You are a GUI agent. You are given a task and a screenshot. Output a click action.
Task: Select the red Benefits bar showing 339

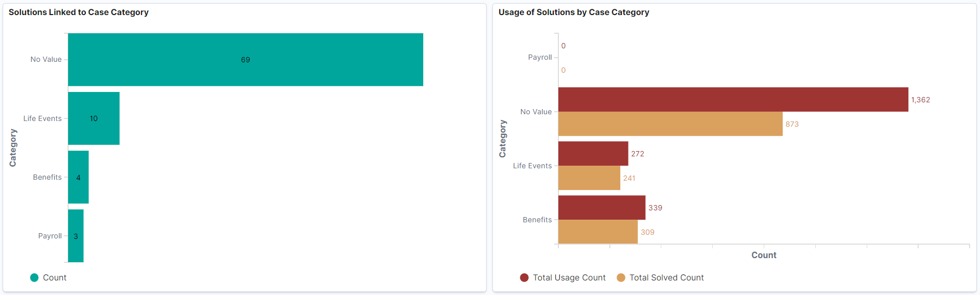point(602,208)
